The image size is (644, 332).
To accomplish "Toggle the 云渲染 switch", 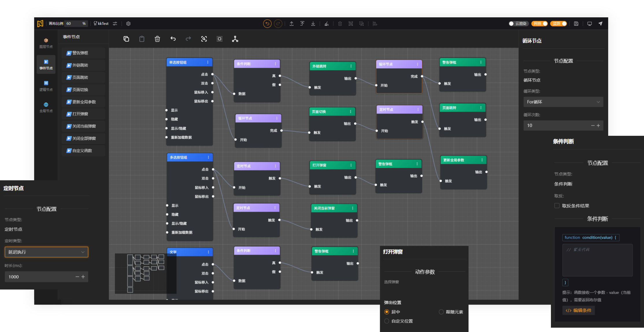I will [519, 24].
